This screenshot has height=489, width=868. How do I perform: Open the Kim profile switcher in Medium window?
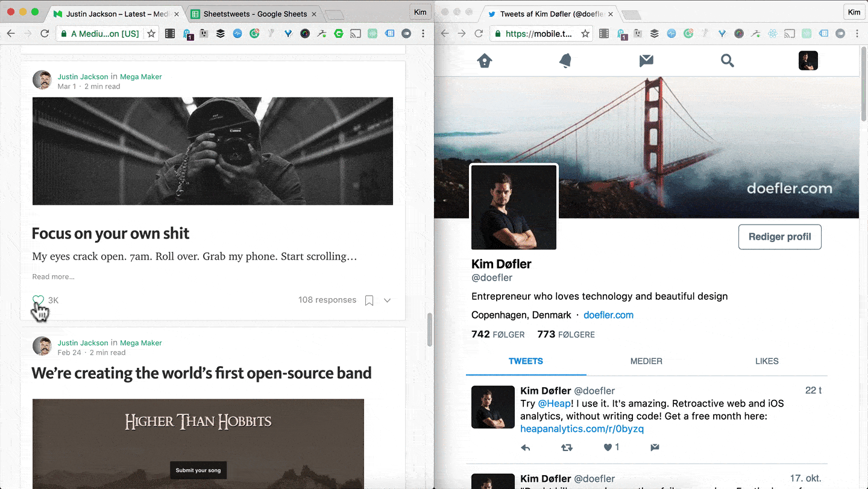pyautogui.click(x=420, y=12)
